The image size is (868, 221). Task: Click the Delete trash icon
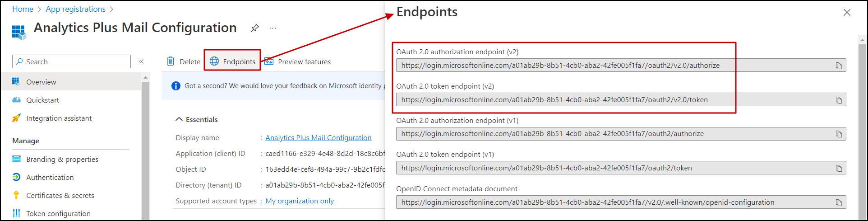tap(171, 61)
